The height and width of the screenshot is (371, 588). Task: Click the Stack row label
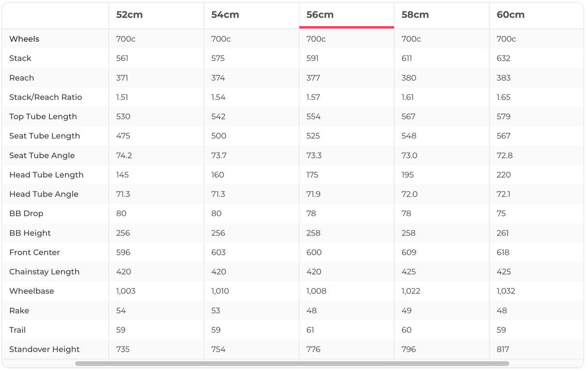coord(20,58)
